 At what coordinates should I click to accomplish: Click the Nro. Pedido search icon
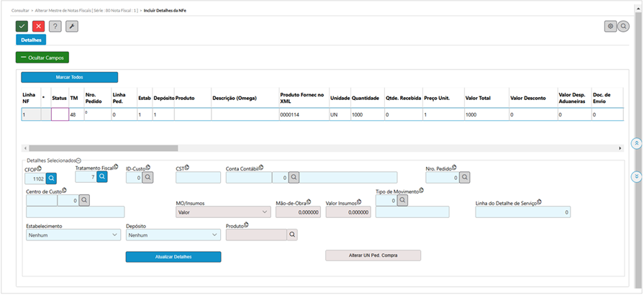(465, 177)
